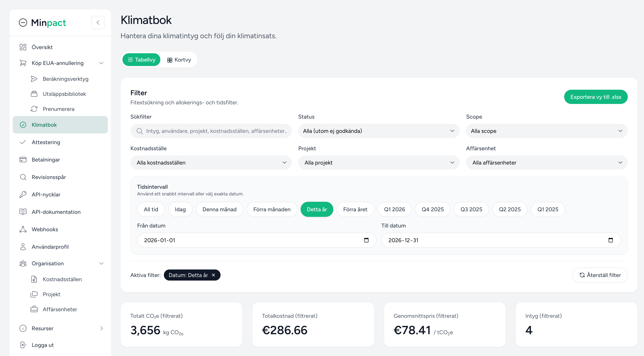Collapse the Minpact sidebar

click(98, 23)
